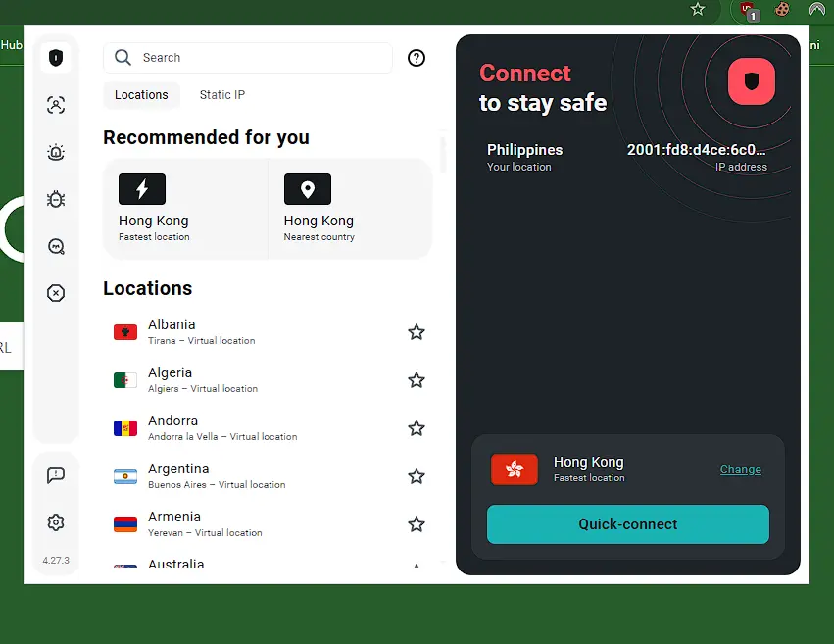Viewport: 834px width, 644px height.
Task: Click the Albania flag icon
Action: point(125,332)
